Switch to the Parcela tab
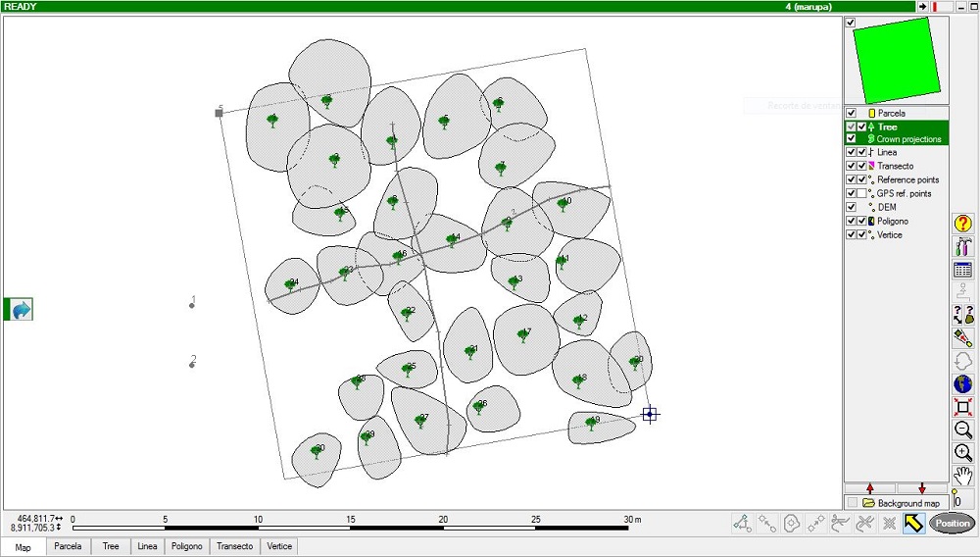Image resolution: width=980 pixels, height=557 pixels. [68, 546]
